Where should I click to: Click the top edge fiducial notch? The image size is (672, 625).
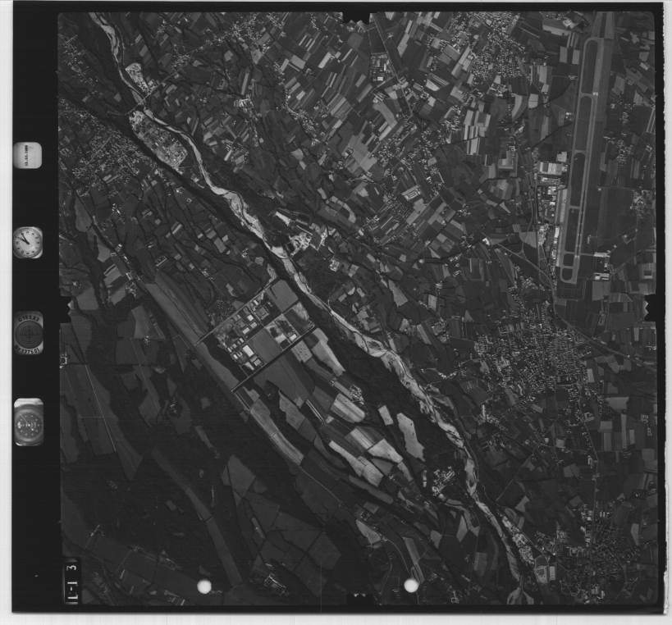[356, 15]
